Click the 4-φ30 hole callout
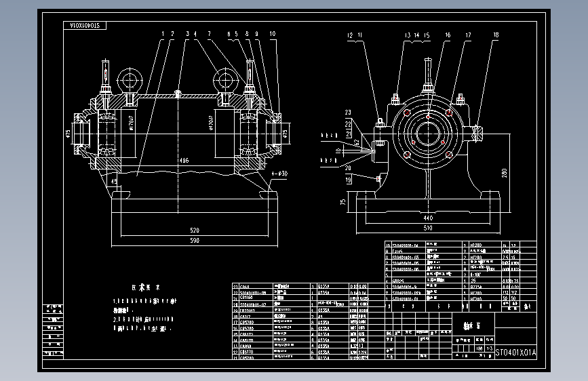Screen dimensions: 588x381 click(x=279, y=174)
